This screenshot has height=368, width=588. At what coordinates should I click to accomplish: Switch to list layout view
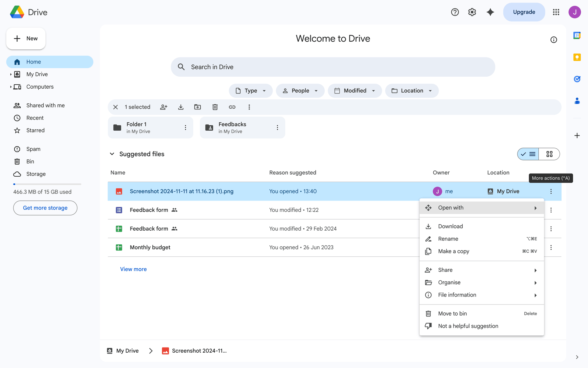click(528, 154)
